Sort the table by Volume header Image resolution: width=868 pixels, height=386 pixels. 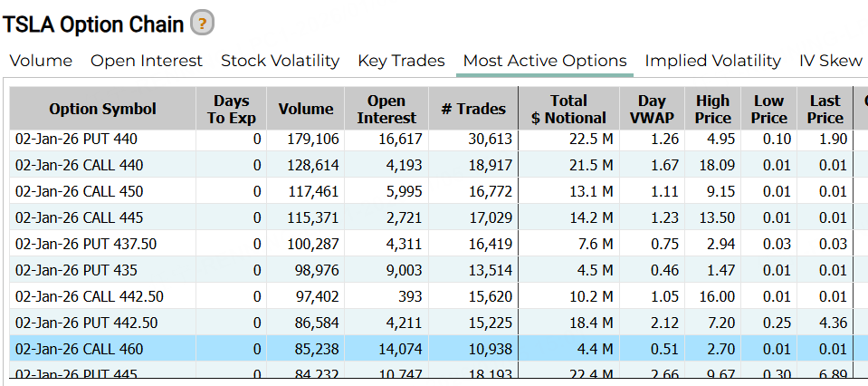point(306,109)
